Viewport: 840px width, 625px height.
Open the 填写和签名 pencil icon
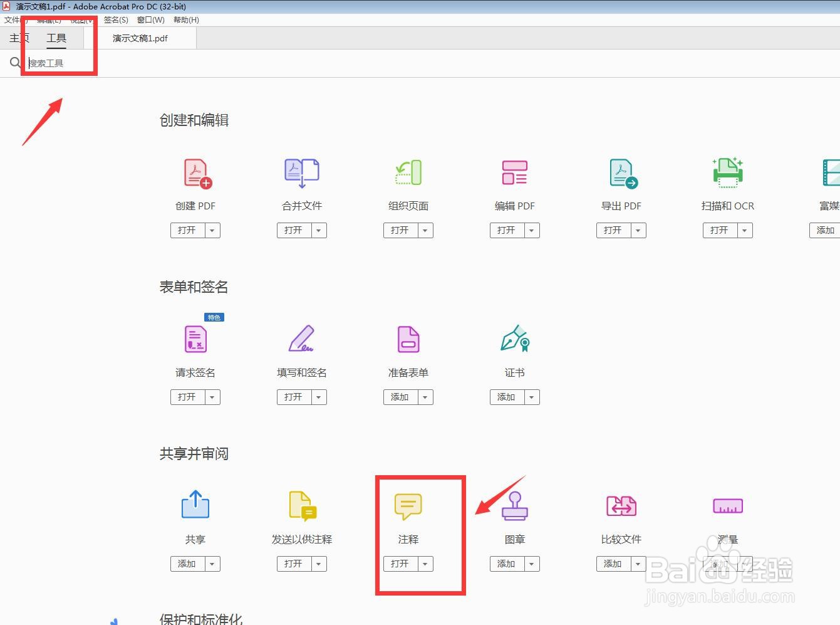click(301, 339)
